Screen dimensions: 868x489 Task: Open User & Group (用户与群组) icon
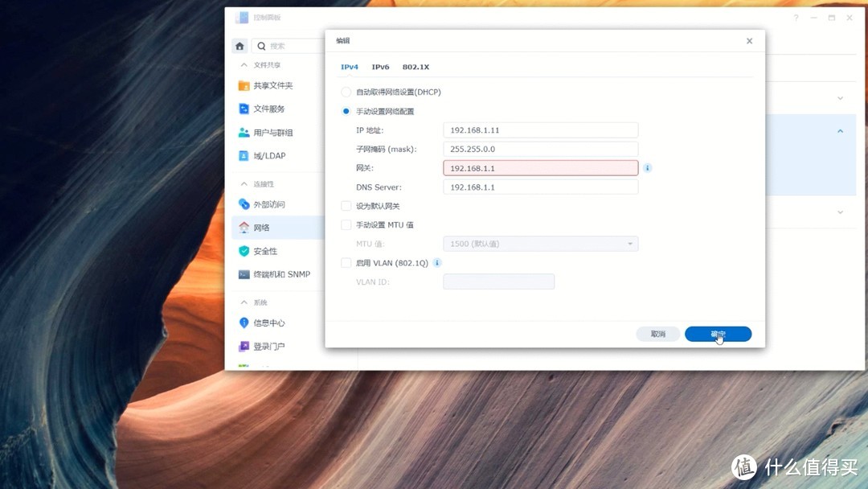(244, 133)
